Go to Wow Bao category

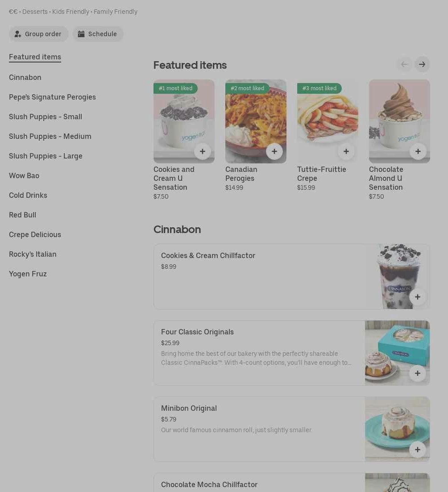coord(24,176)
